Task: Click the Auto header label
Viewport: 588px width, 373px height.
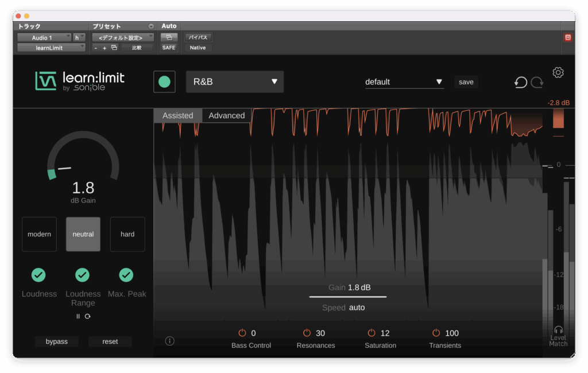Action: tap(169, 26)
